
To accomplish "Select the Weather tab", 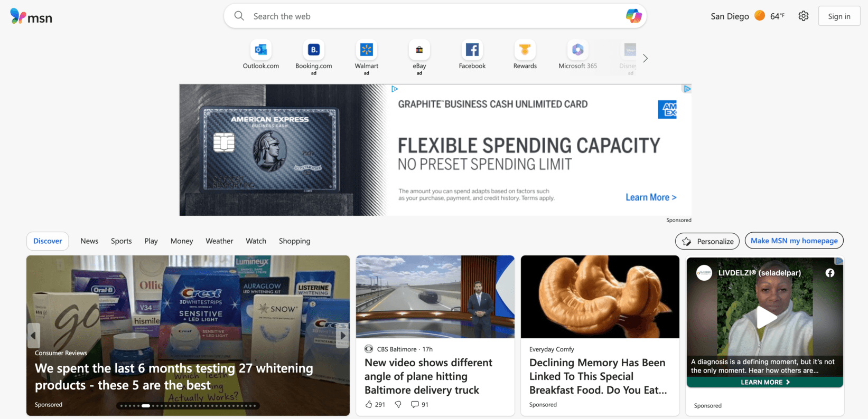I will point(219,241).
